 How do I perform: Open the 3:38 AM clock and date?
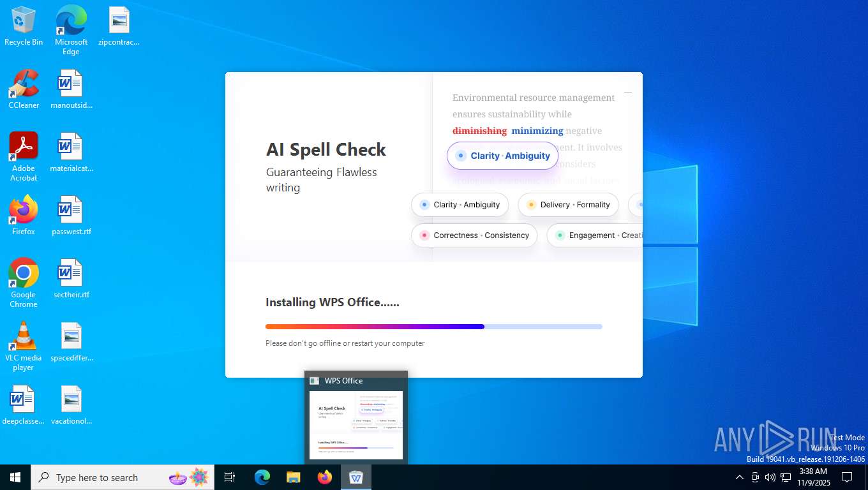click(813, 477)
